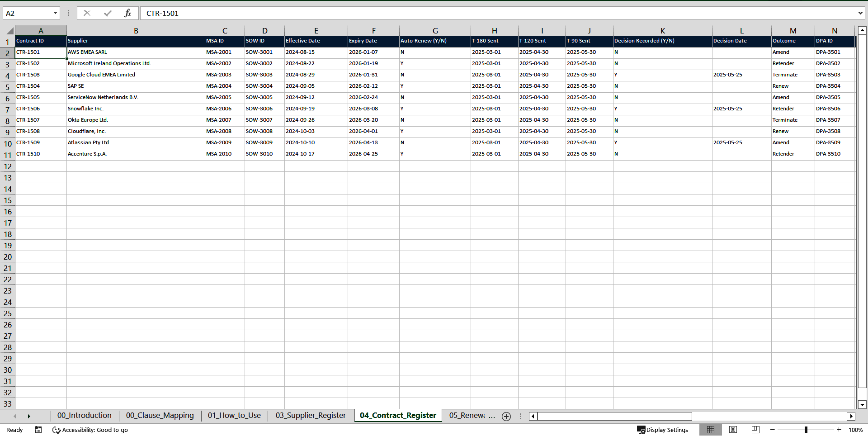Cancel the formula bar entry (X icon)
Screen dimensions: 868x436
click(x=87, y=13)
